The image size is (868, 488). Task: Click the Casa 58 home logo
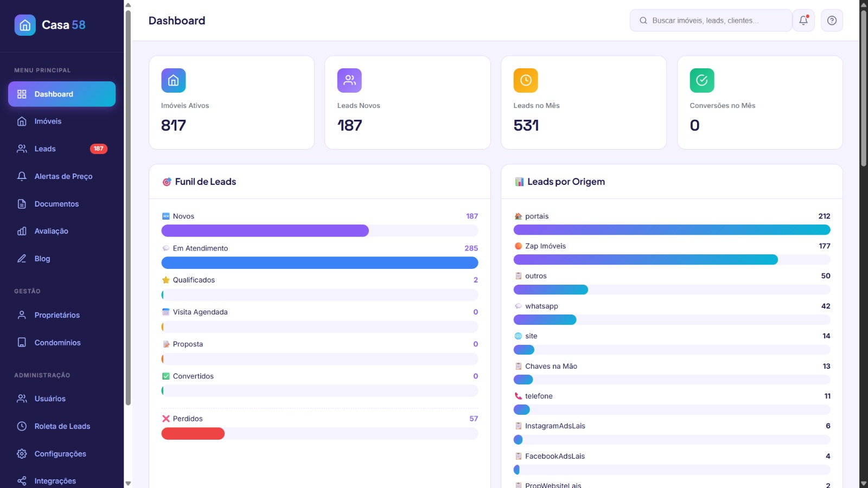[25, 25]
